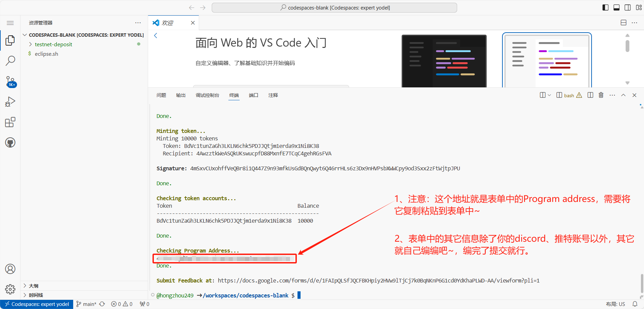Screen dimensions: 644x309
Task: Click the back chevron on welcome page
Action: pos(156,35)
